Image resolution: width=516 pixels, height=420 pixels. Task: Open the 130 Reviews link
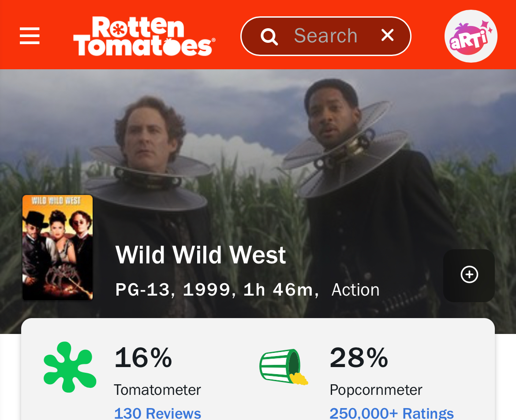click(x=157, y=413)
